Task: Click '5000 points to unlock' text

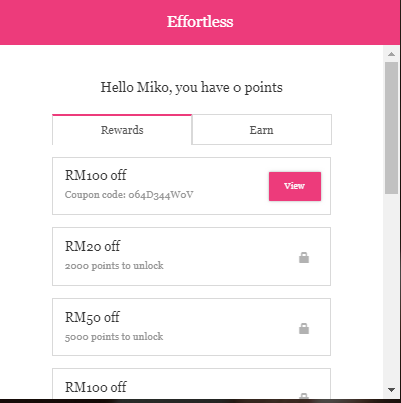Action: point(114,337)
